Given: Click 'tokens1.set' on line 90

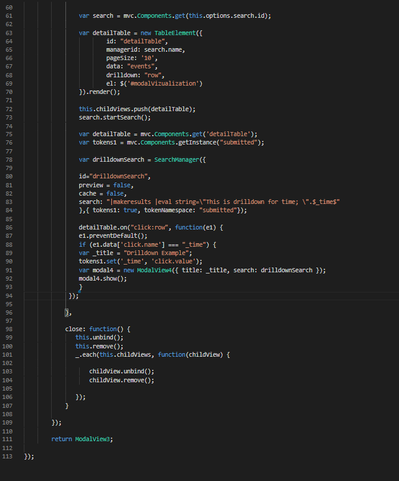Looking at the screenshot, I should tap(97, 261).
